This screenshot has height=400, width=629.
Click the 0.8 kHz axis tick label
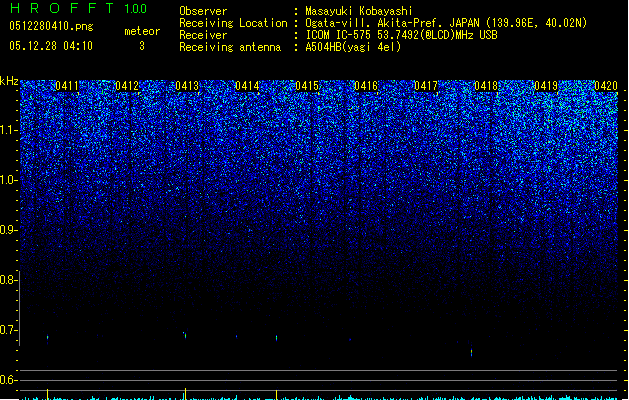8,280
